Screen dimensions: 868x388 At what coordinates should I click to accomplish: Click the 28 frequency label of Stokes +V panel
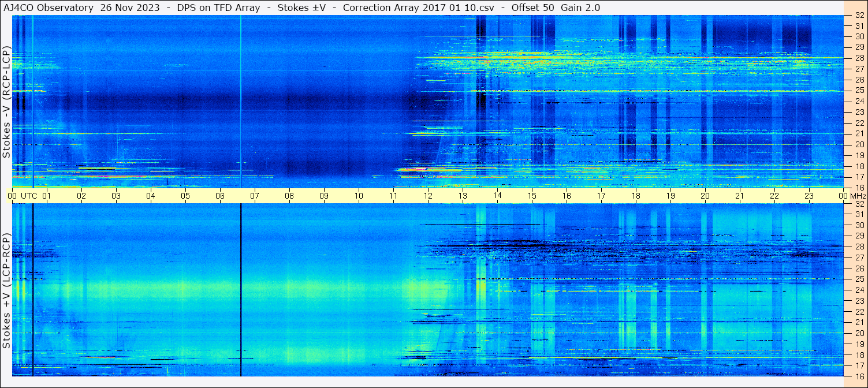click(859, 247)
